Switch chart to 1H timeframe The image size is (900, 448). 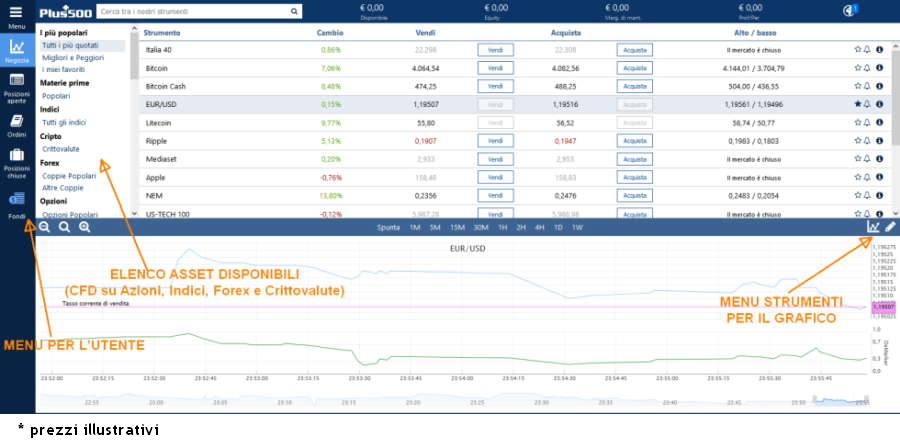(503, 227)
